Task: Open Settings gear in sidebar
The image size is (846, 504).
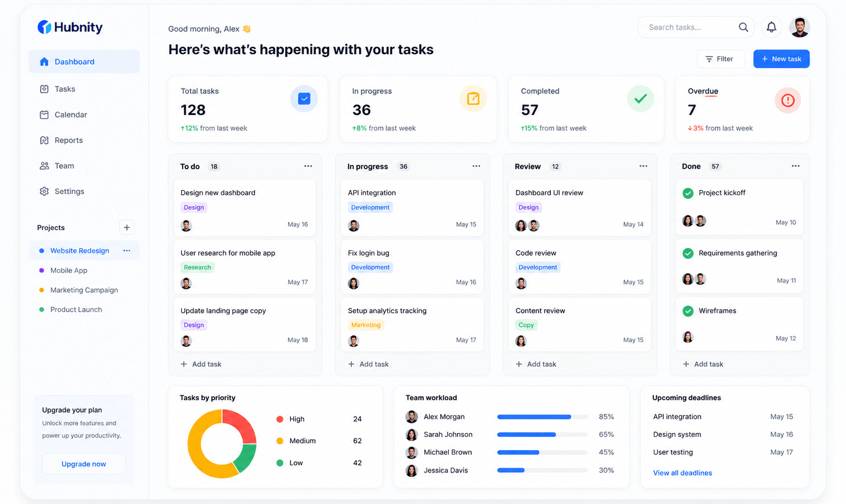Action: pyautogui.click(x=44, y=191)
